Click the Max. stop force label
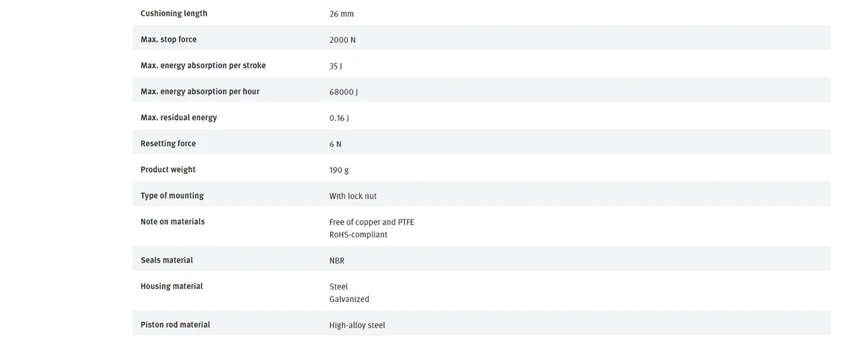 coord(168,39)
